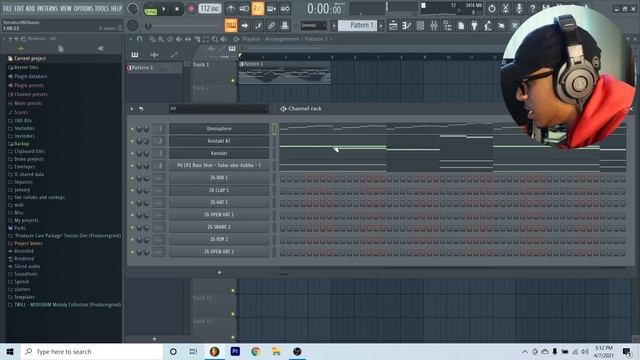Viewport: 640px width, 360px height.
Task: Stop playback with the Stop button
Action: 177,9
